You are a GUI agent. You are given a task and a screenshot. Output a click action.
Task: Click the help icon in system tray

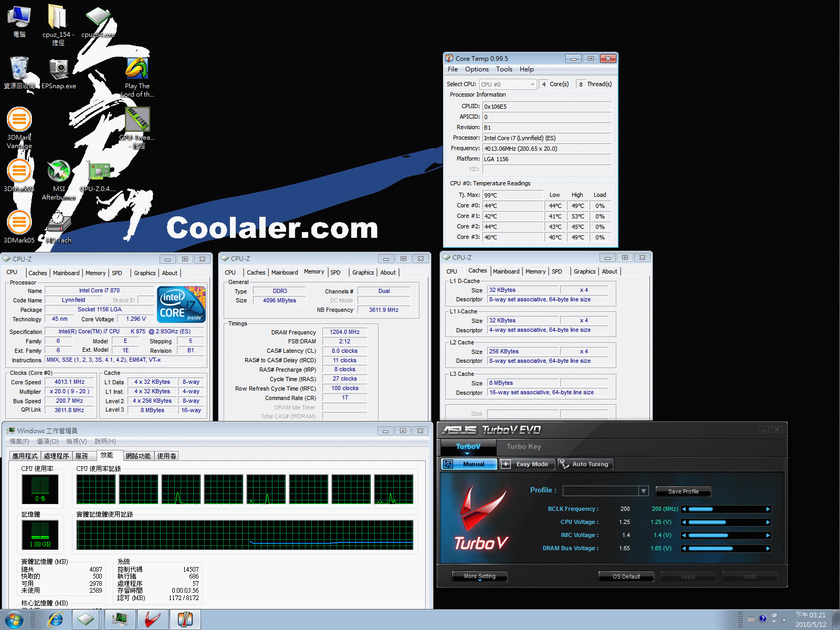762,618
